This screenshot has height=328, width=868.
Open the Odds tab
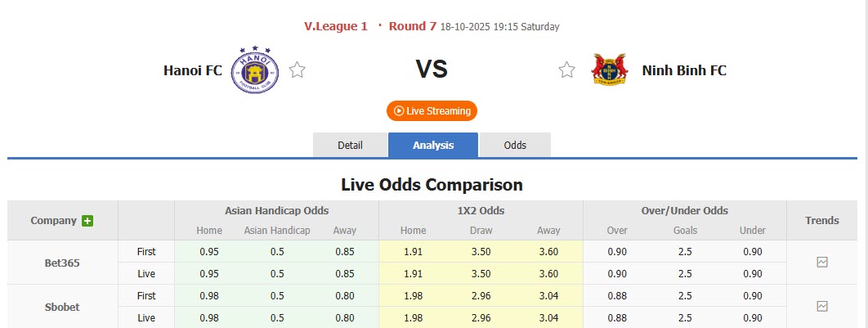[515, 146]
